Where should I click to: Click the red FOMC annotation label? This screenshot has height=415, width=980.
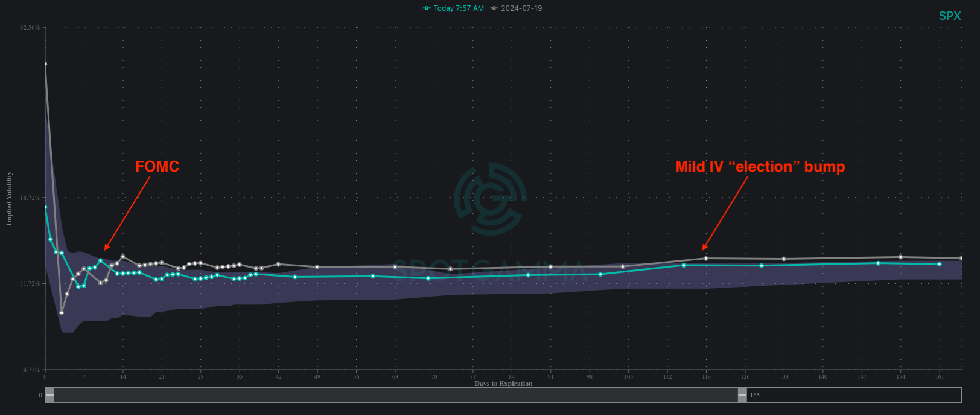click(157, 167)
